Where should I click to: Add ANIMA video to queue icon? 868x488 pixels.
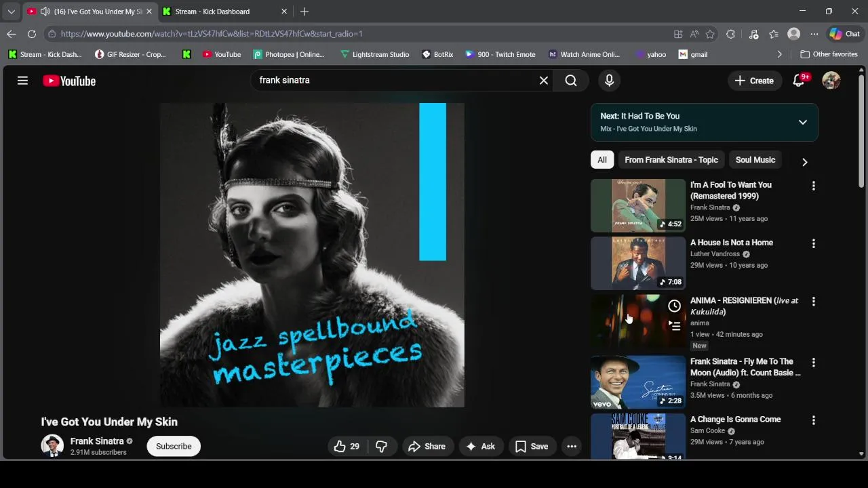(x=674, y=326)
